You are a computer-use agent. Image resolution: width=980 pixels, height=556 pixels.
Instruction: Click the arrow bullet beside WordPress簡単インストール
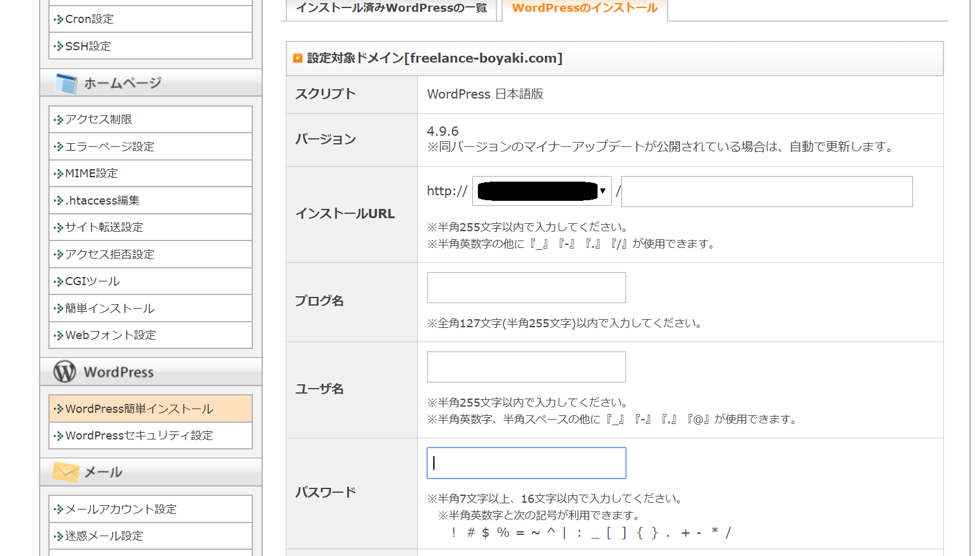(58, 409)
